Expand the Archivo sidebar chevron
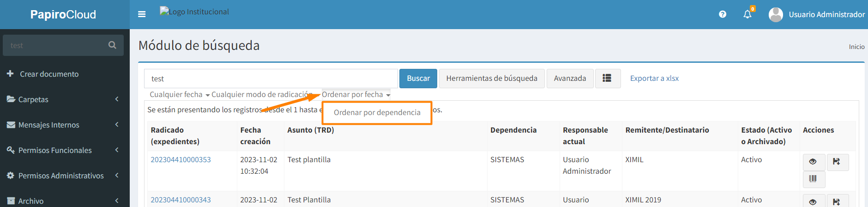The image size is (868, 207). [117, 201]
